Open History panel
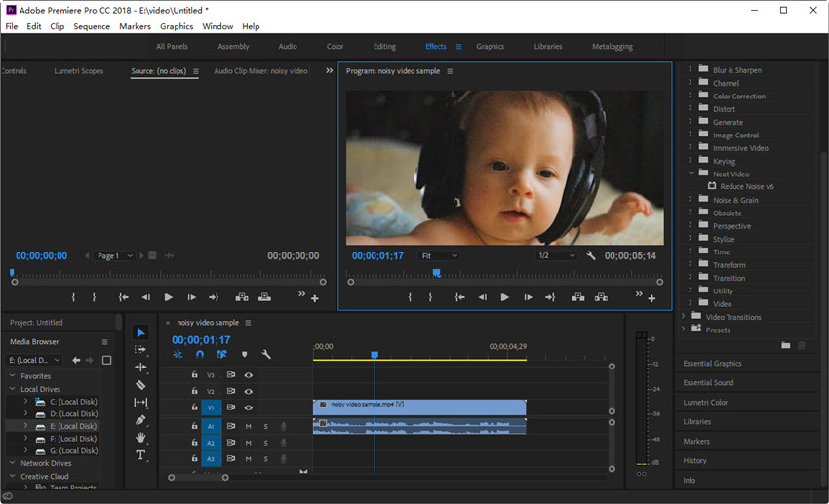829x504 pixels. tap(694, 461)
